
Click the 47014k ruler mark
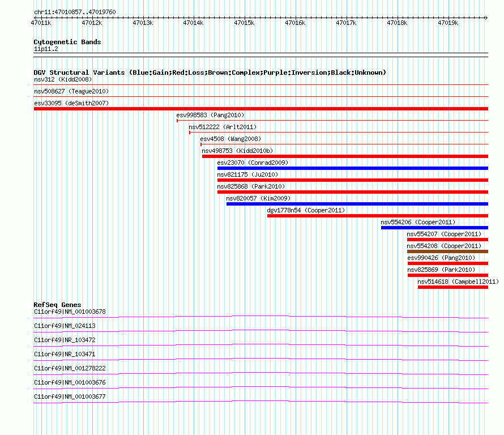pyautogui.click(x=193, y=23)
